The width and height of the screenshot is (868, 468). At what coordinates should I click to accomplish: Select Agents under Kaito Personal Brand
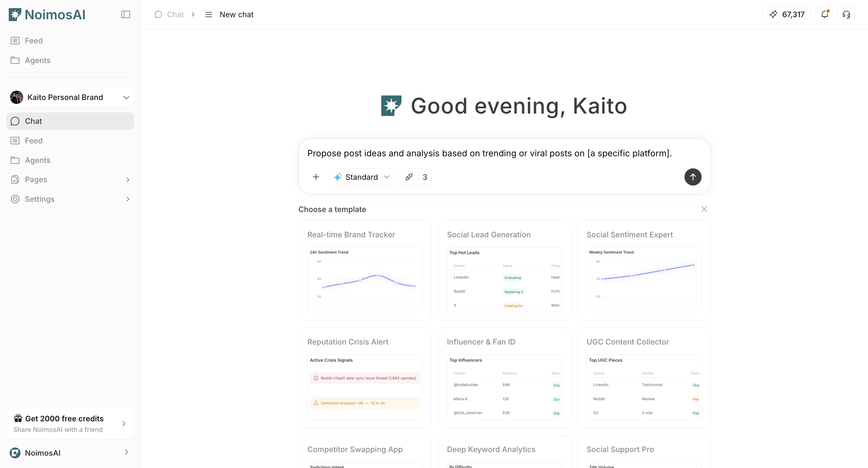(70, 160)
